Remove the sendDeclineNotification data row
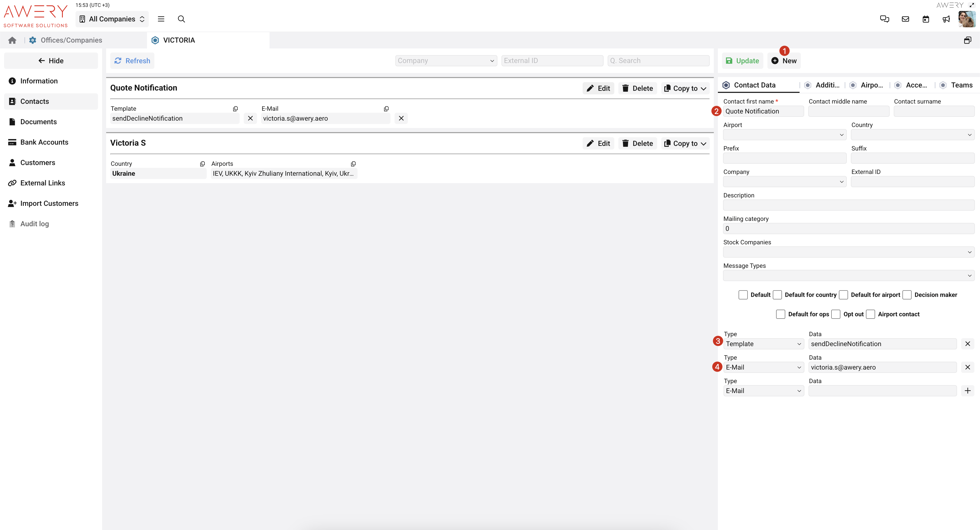 pos(967,344)
